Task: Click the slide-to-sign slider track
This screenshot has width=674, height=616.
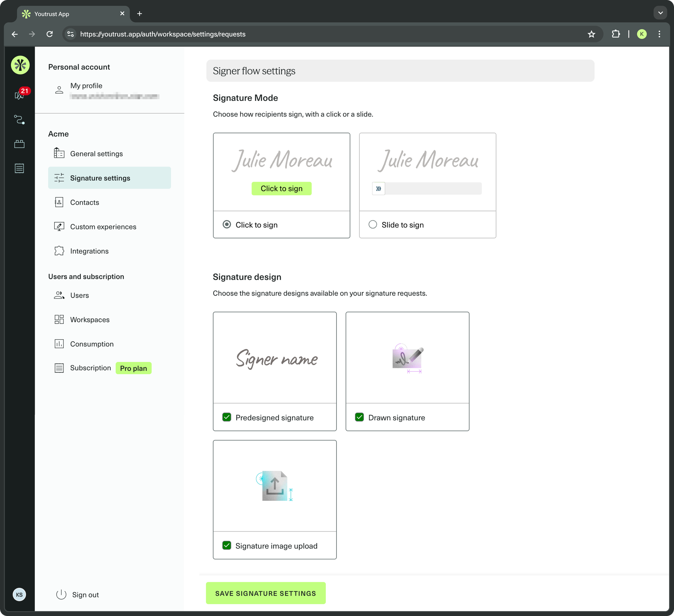Action: pyautogui.click(x=433, y=189)
